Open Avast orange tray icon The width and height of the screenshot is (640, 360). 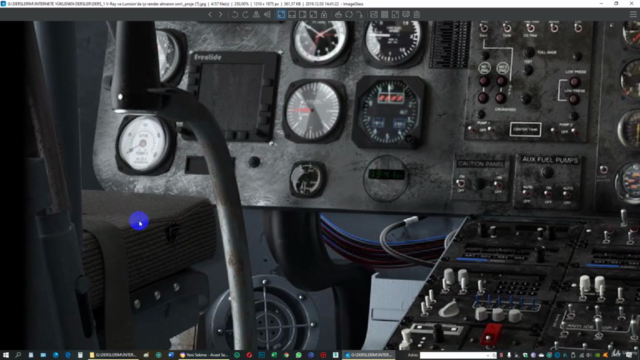(x=605, y=355)
